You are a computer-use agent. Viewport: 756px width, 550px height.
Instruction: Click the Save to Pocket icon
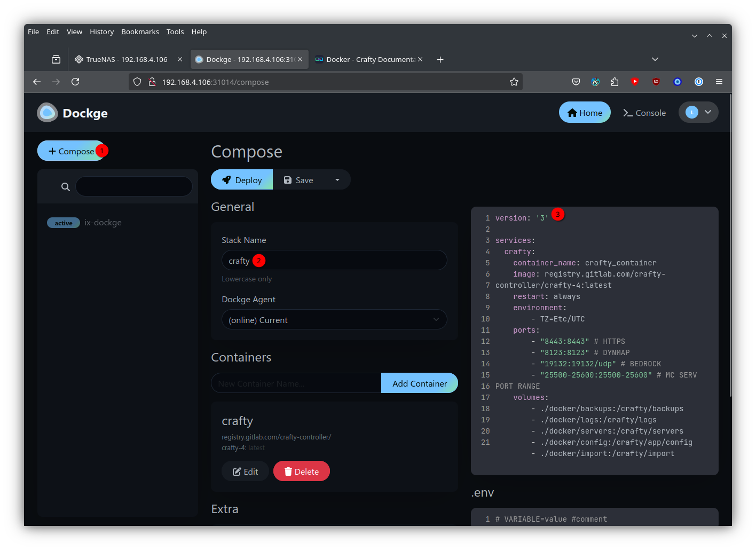point(576,82)
